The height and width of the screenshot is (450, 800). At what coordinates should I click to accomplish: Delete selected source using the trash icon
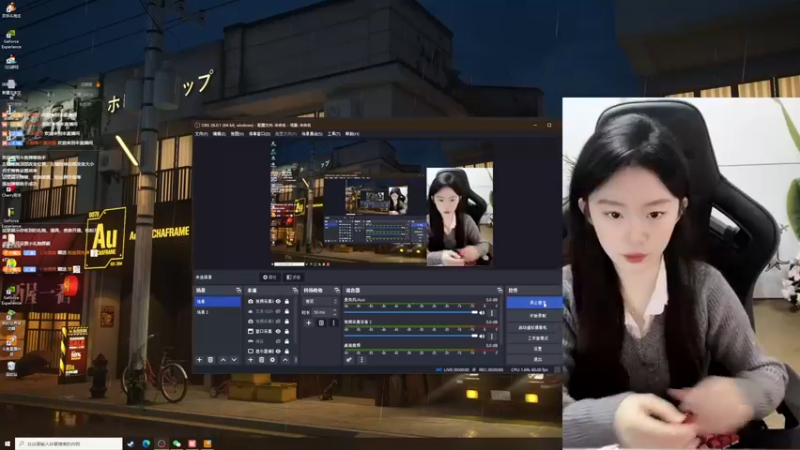click(x=262, y=360)
